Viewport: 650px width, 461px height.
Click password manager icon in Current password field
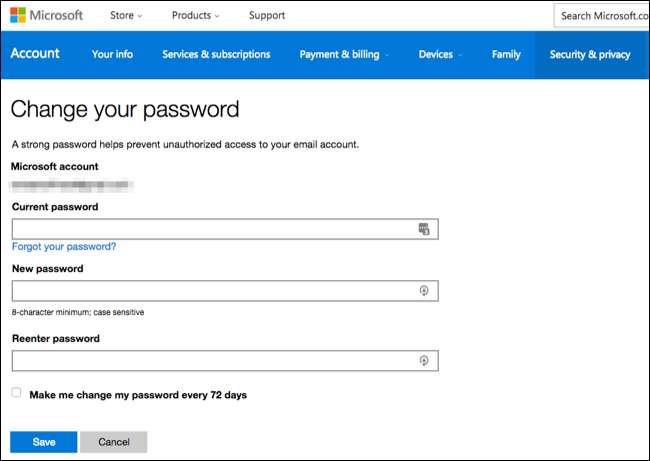[423, 229]
